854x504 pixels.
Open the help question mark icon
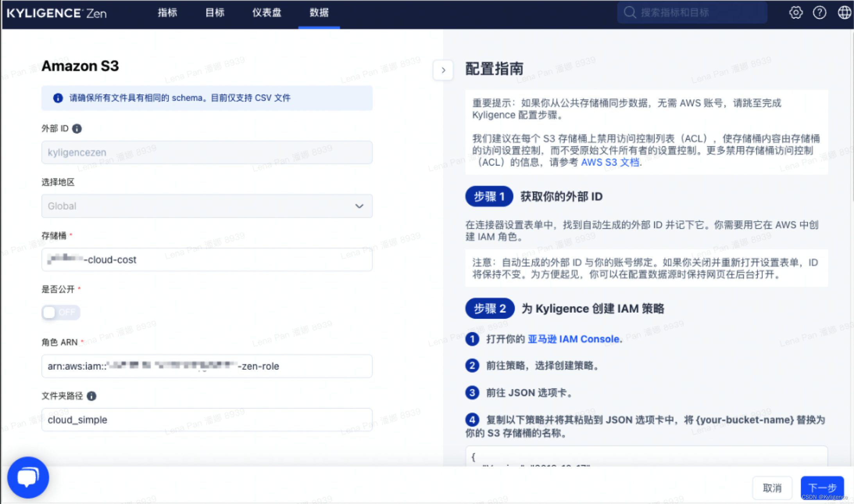[820, 13]
